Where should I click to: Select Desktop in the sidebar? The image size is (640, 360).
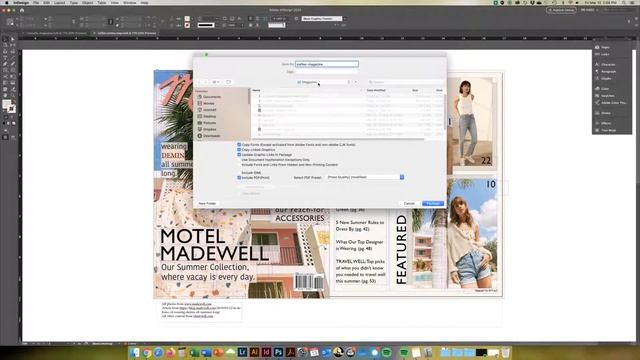(x=207, y=116)
